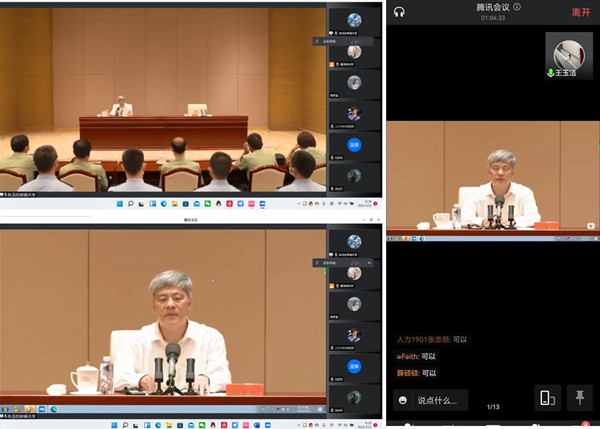Click blue circle avatar in bottom participant list

[354, 365]
